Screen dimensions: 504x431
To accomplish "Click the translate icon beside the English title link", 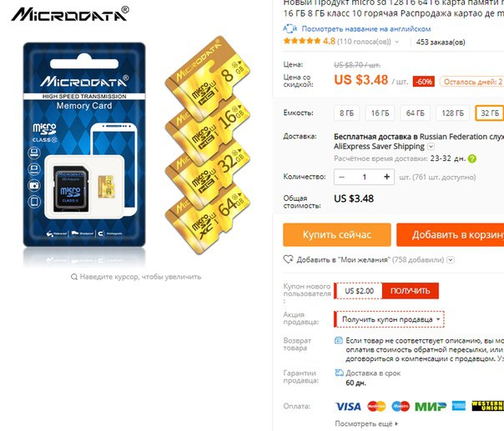I will (290, 28).
